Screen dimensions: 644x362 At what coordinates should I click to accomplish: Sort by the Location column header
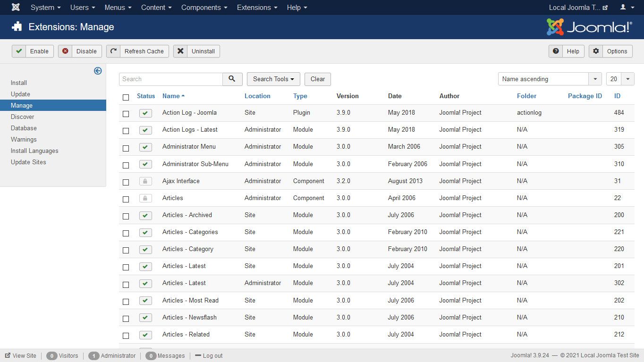click(x=257, y=96)
